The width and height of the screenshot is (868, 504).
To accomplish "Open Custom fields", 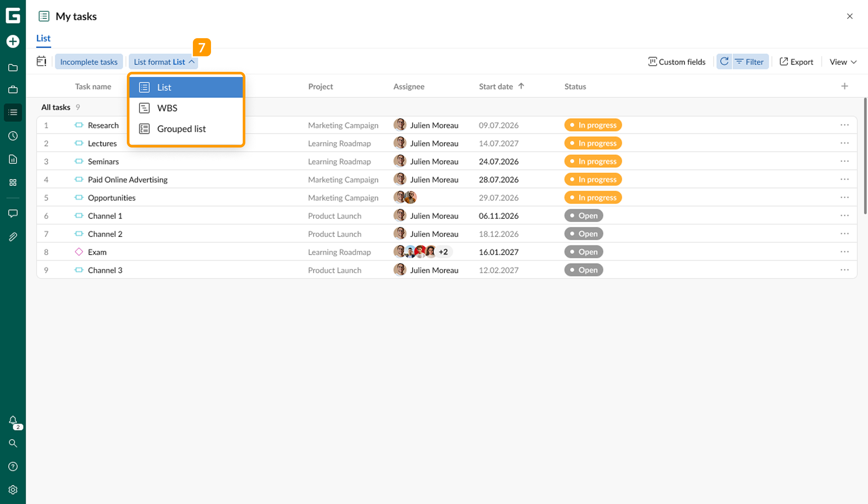I will pyautogui.click(x=676, y=62).
